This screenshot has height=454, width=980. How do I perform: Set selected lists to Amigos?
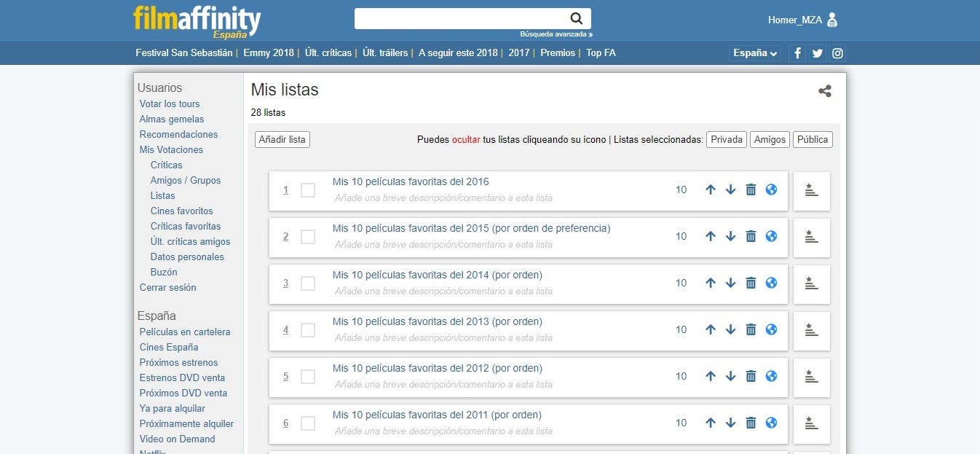point(770,139)
